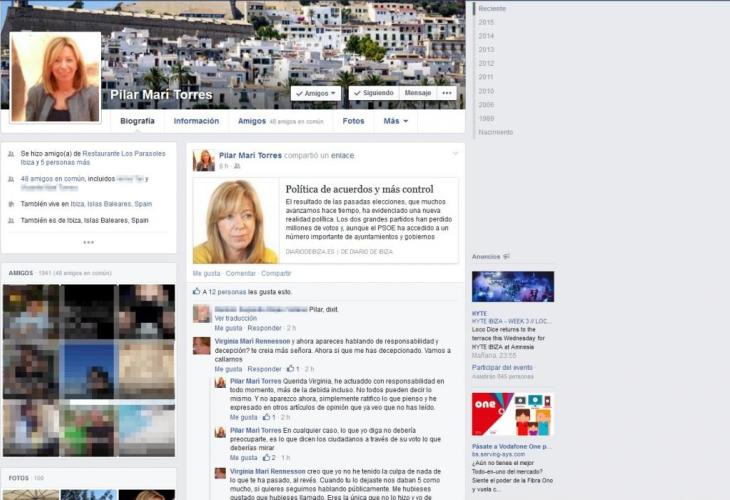The image size is (730, 500).
Task: Click the thumbs-up likes icon under the post
Action: (196, 292)
